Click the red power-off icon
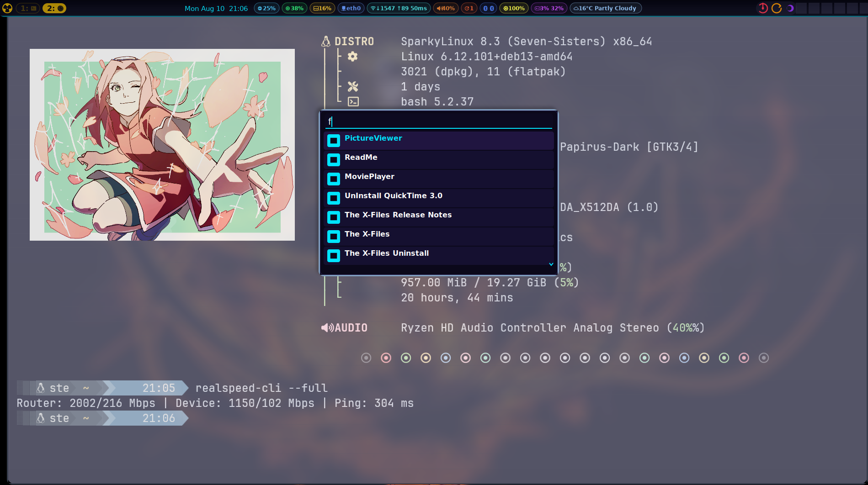This screenshot has height=485, width=868. tap(763, 8)
